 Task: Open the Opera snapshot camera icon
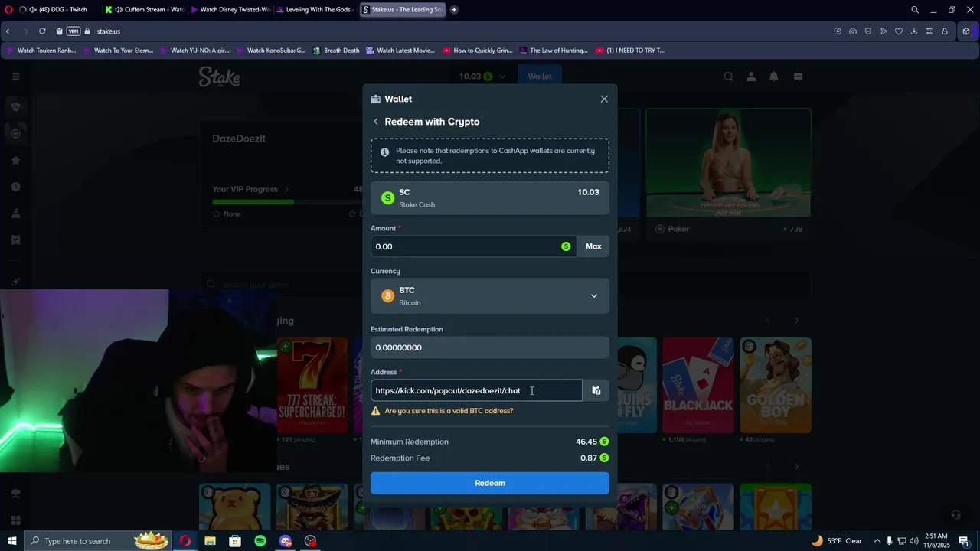(x=853, y=31)
